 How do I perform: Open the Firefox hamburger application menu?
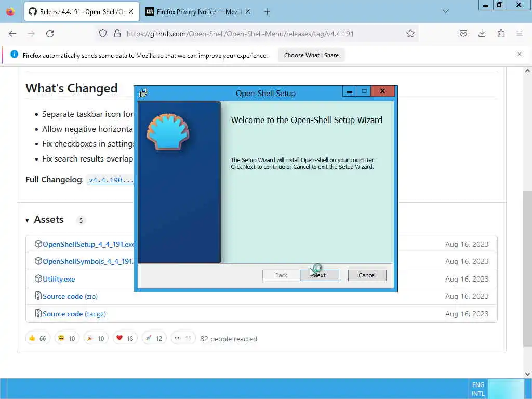[519, 33]
